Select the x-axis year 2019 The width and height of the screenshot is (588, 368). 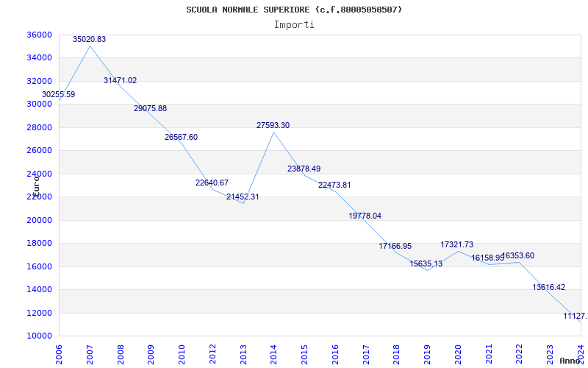point(427,355)
